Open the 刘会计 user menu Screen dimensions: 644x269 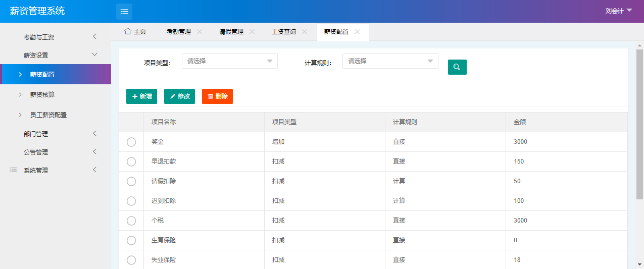point(618,11)
